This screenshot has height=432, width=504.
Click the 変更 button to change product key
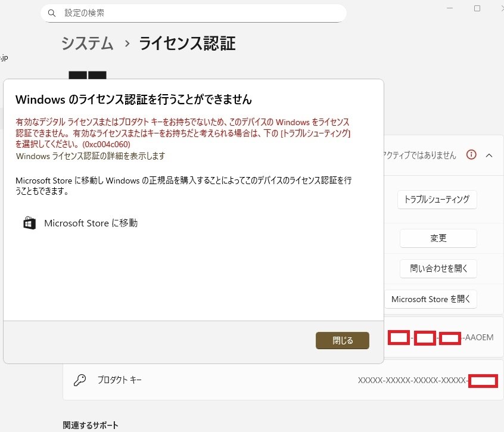pos(438,238)
